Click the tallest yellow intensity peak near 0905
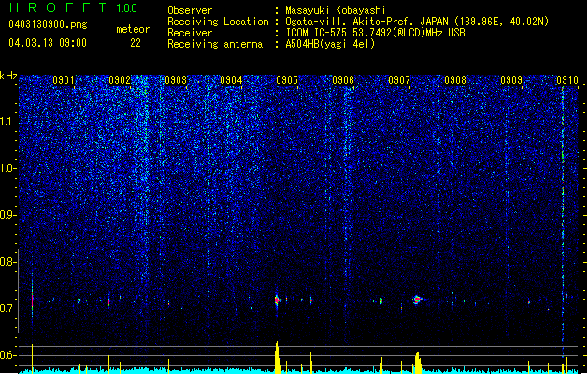Screen dimensions: 588x374 (x=277, y=357)
